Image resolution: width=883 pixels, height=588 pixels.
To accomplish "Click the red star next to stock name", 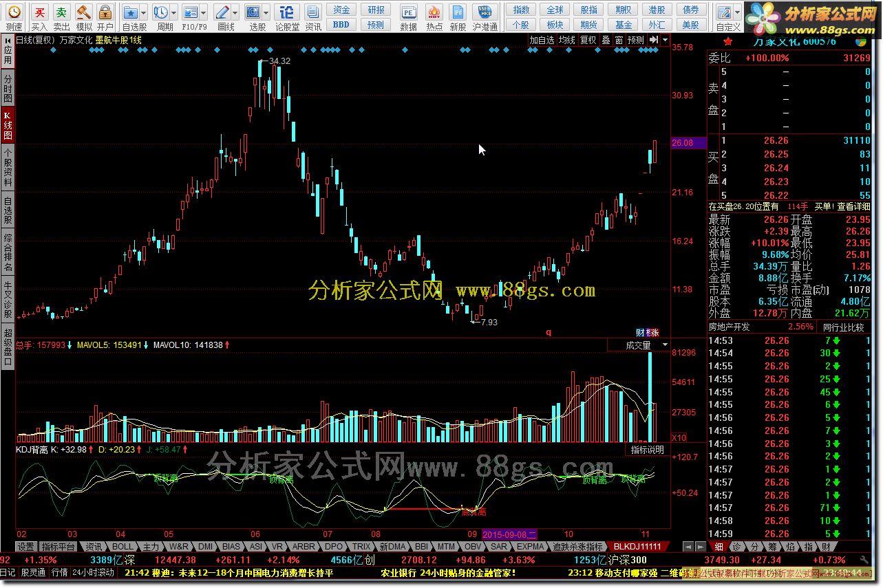I will [x=728, y=41].
